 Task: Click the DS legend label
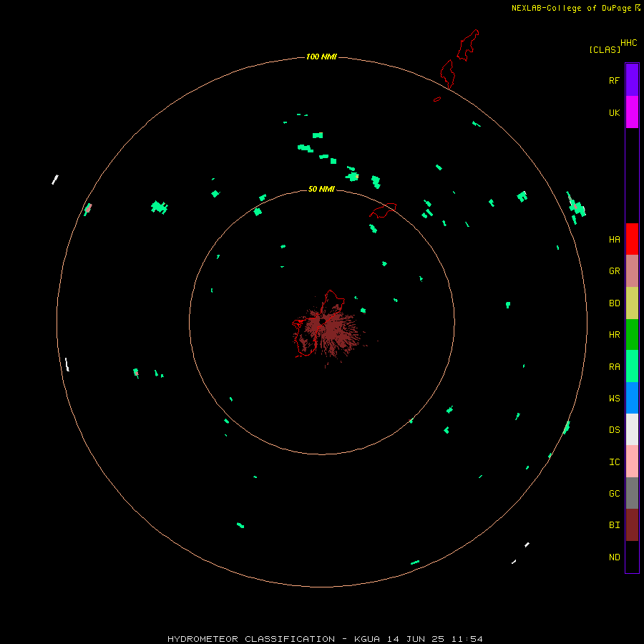(614, 429)
